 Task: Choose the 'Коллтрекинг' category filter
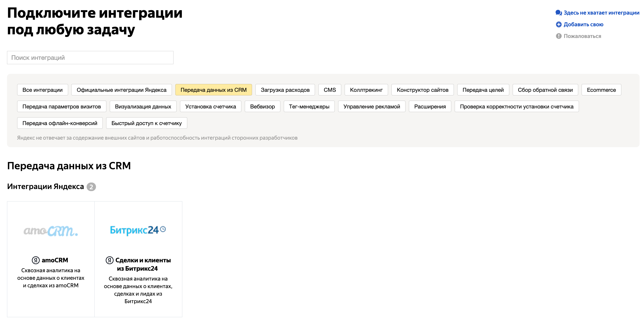[x=366, y=90]
